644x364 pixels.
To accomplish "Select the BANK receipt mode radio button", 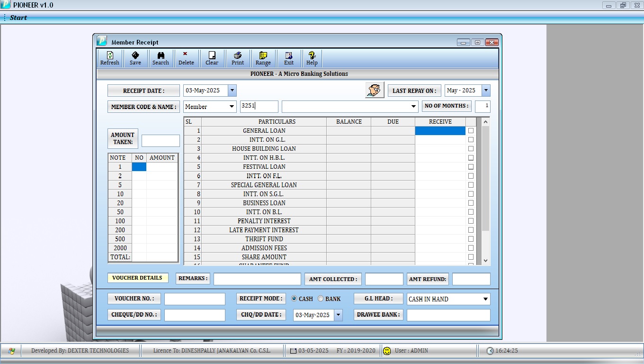I will pos(321,299).
